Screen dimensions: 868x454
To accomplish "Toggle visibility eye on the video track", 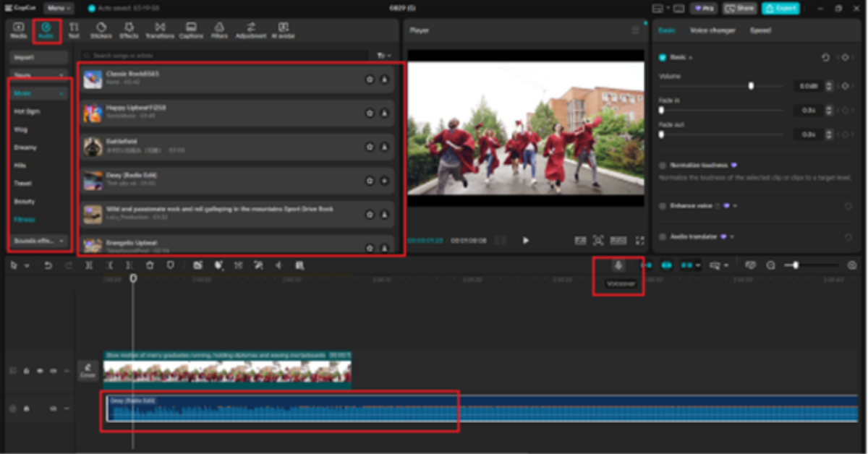I will tap(40, 371).
